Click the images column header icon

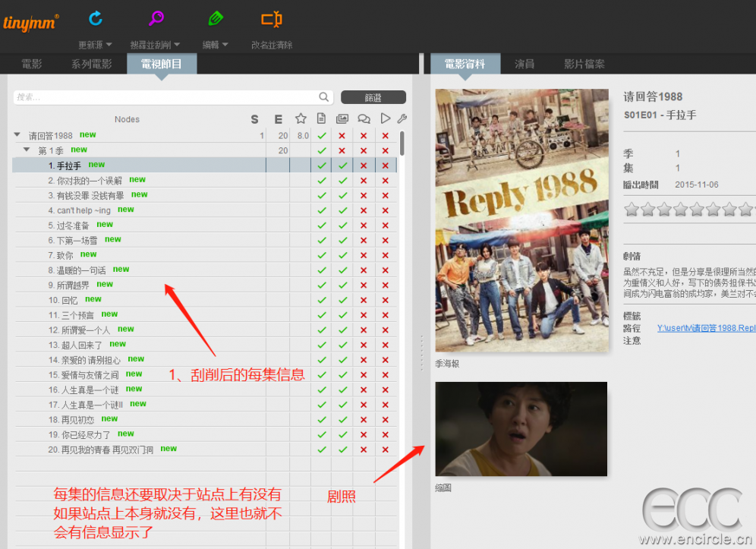coord(342,118)
